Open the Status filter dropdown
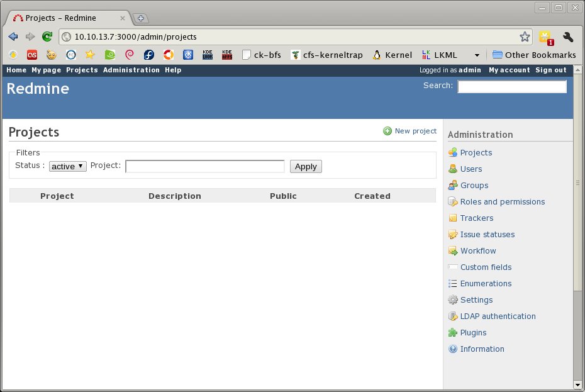This screenshot has width=585, height=392. [x=67, y=166]
